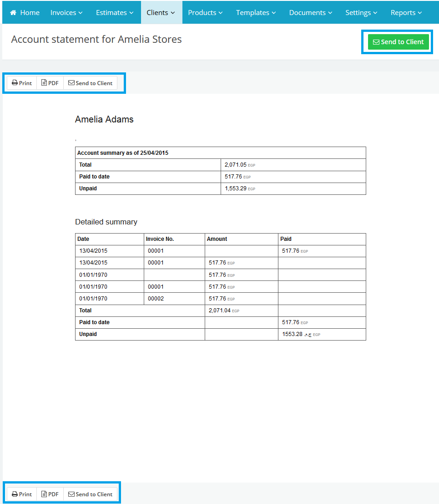Open the Templates menu

click(x=256, y=13)
